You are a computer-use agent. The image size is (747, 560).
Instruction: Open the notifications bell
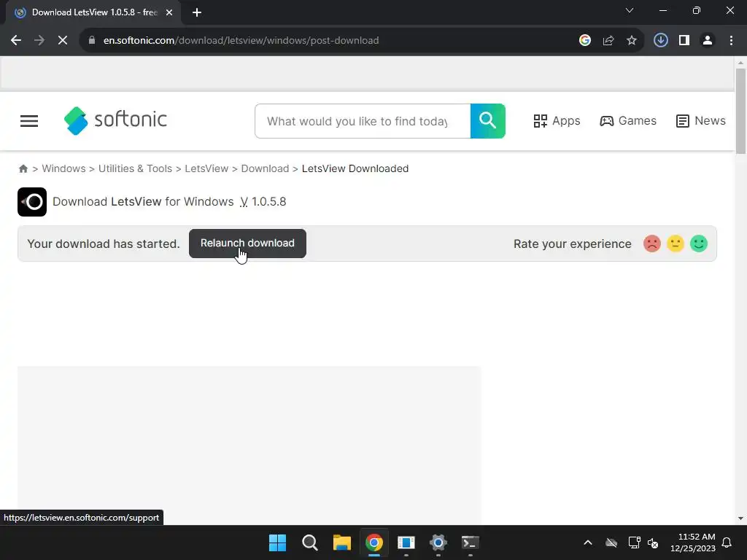tap(727, 542)
